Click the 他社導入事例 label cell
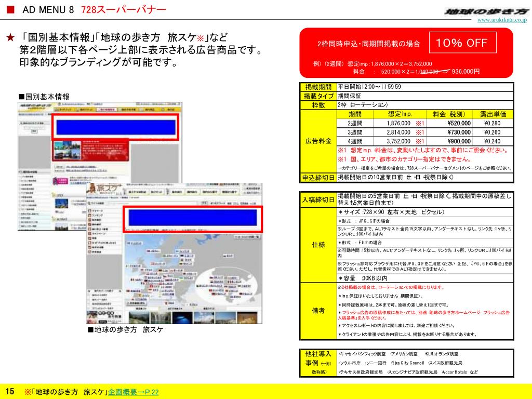Screen dimensions: 532x399 click(x=318, y=363)
